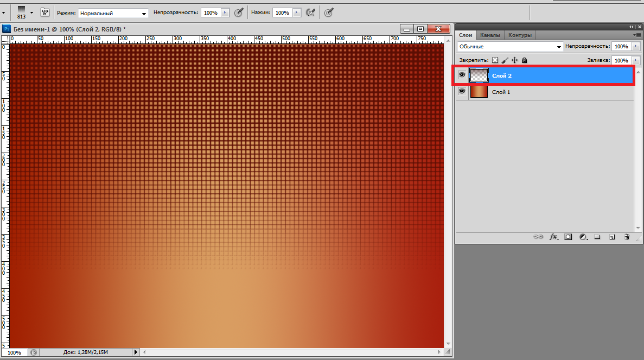This screenshot has width=644, height=360.
Task: Click the Заливка fill value field
Action: (621, 60)
